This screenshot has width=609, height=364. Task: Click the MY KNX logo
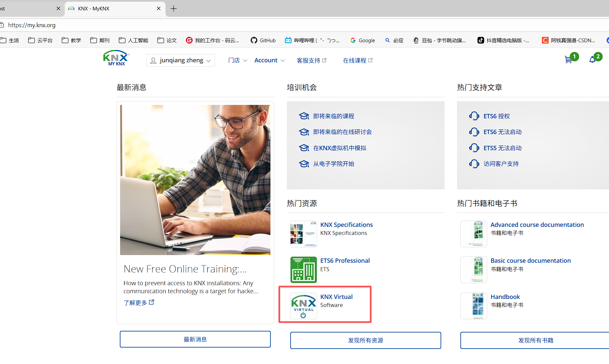tap(116, 58)
